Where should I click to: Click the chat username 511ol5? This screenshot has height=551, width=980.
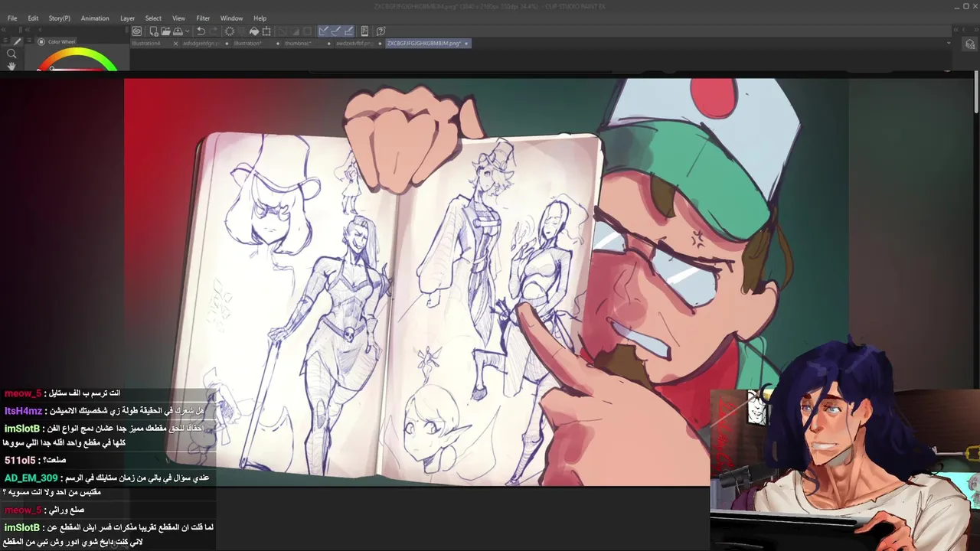(x=20, y=460)
